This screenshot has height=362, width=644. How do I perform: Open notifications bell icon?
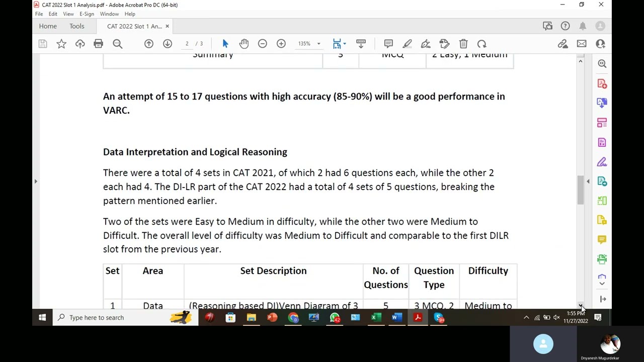pos(583,26)
